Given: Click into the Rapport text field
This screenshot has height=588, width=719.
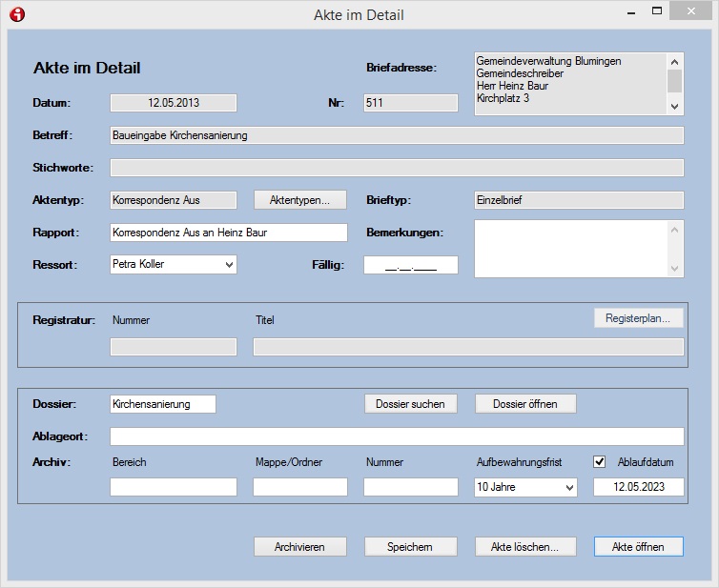Looking at the screenshot, I should pos(229,233).
